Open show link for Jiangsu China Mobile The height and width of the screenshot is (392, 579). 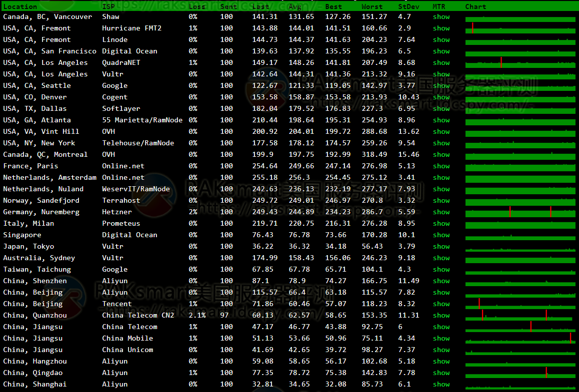(441, 338)
